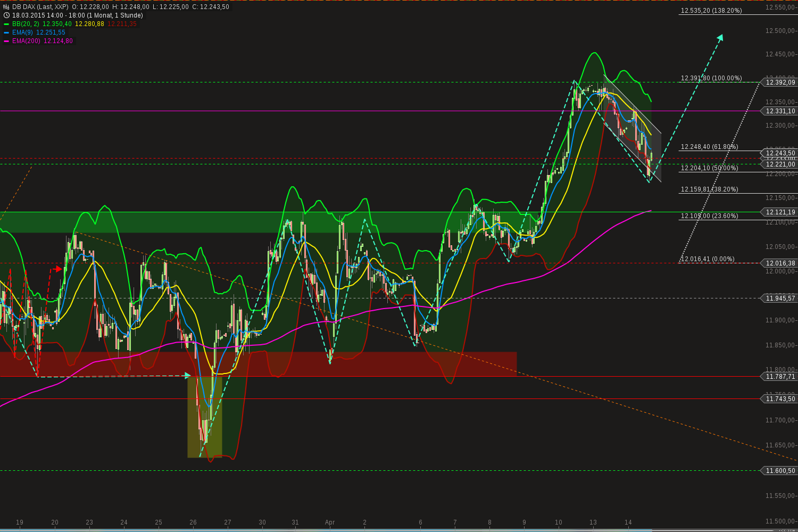
Task: Click the magenta EMA(200) legend swatch
Action: (x=6, y=41)
